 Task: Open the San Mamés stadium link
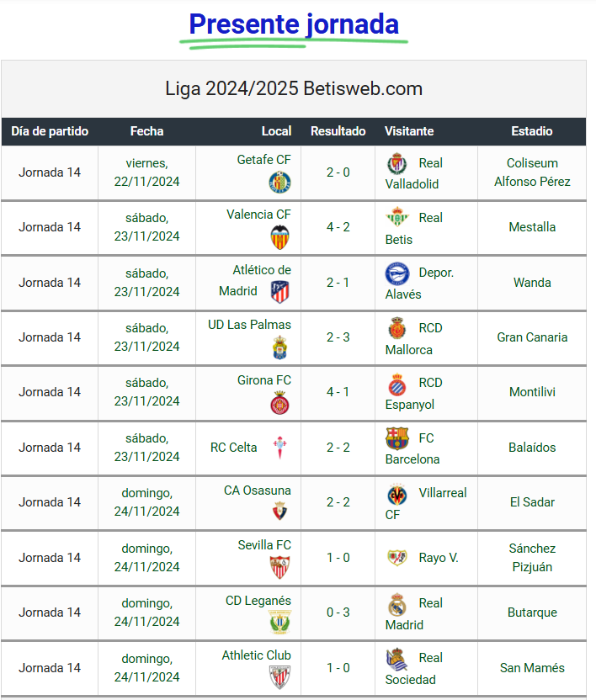pos(532,668)
